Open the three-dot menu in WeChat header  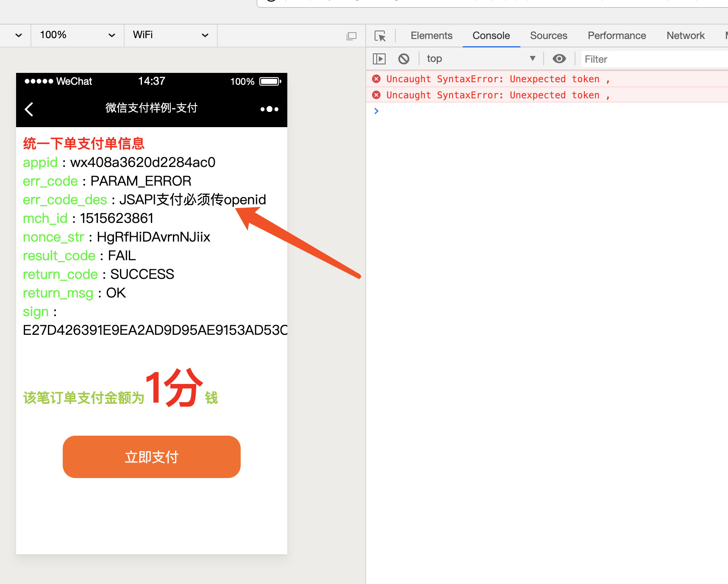click(270, 109)
